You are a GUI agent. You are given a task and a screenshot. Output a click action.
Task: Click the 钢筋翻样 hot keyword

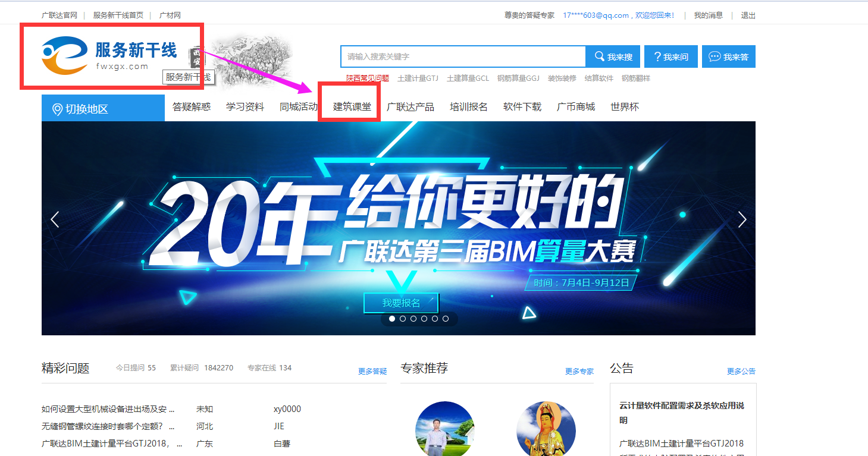[636, 78]
